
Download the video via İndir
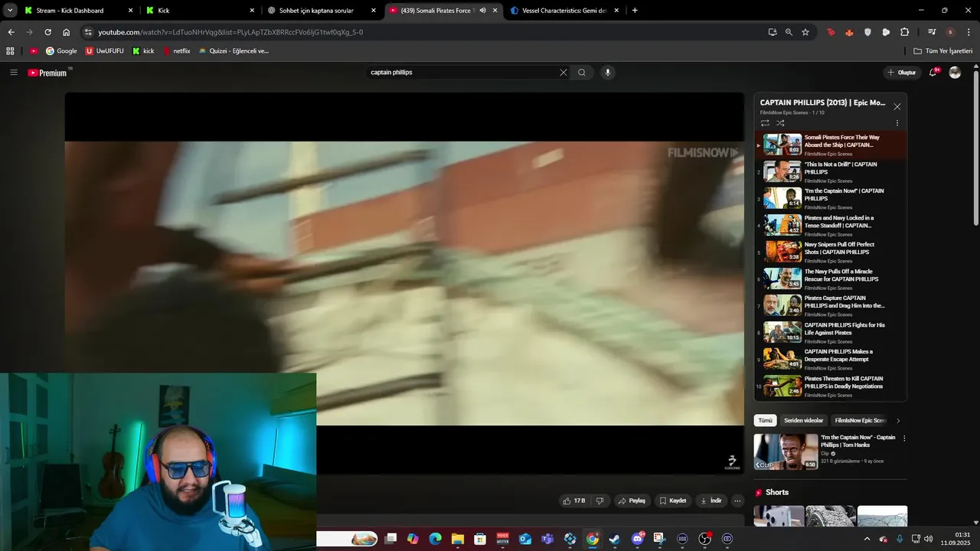click(711, 501)
